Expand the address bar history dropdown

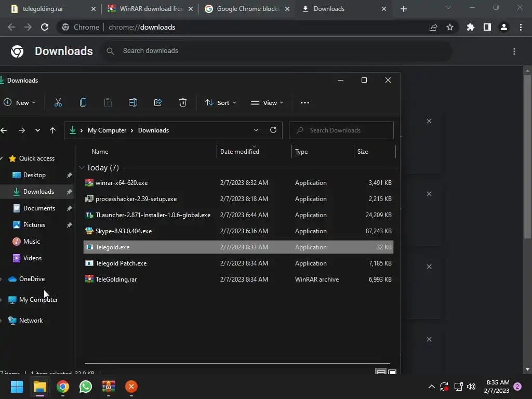(x=256, y=130)
